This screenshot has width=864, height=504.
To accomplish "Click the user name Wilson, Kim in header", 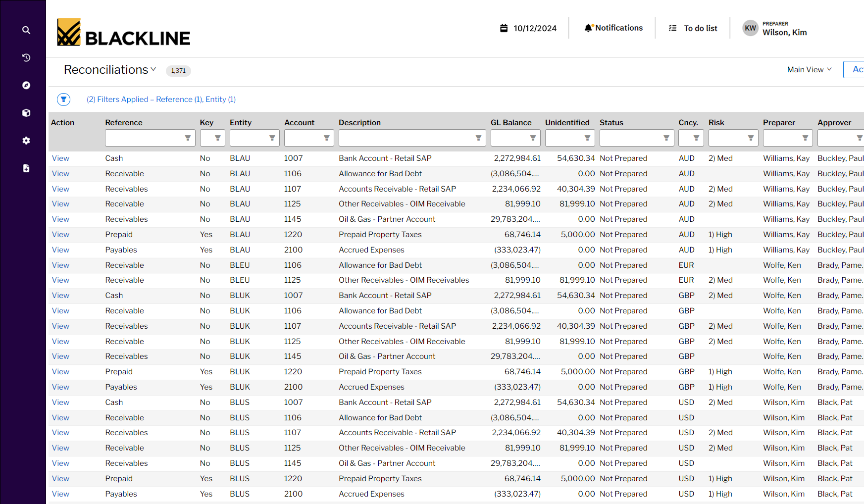I will 785,33.
